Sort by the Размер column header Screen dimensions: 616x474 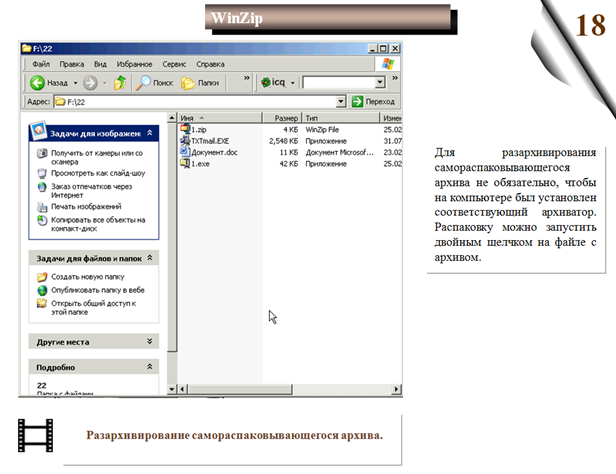(282, 118)
